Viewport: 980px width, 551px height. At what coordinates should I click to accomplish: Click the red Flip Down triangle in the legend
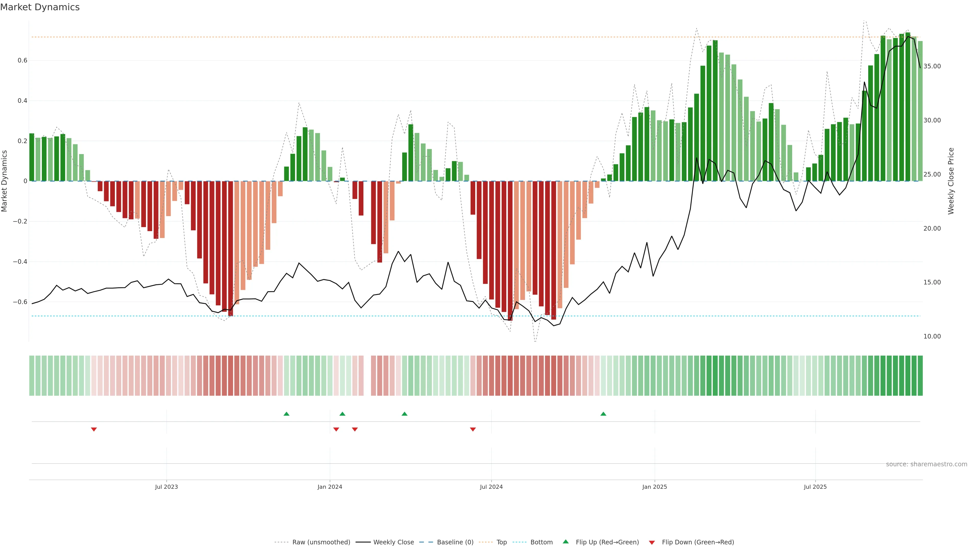click(652, 542)
